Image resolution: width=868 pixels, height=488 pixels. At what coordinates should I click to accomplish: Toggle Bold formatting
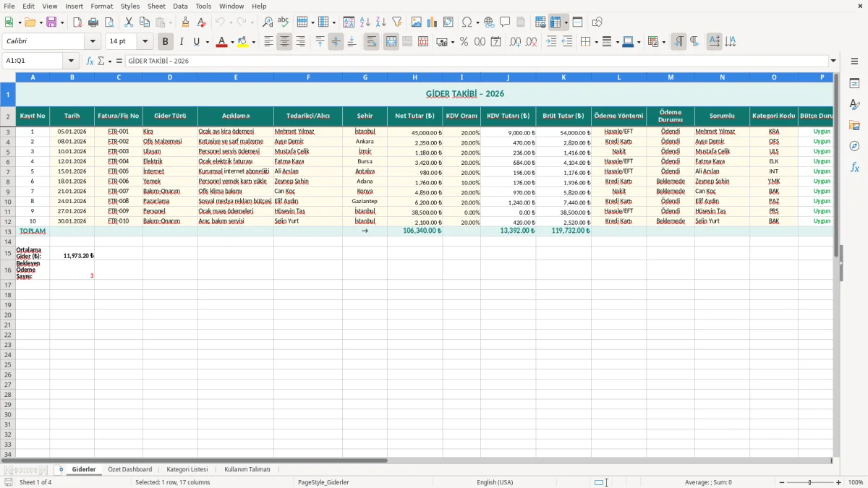click(165, 42)
